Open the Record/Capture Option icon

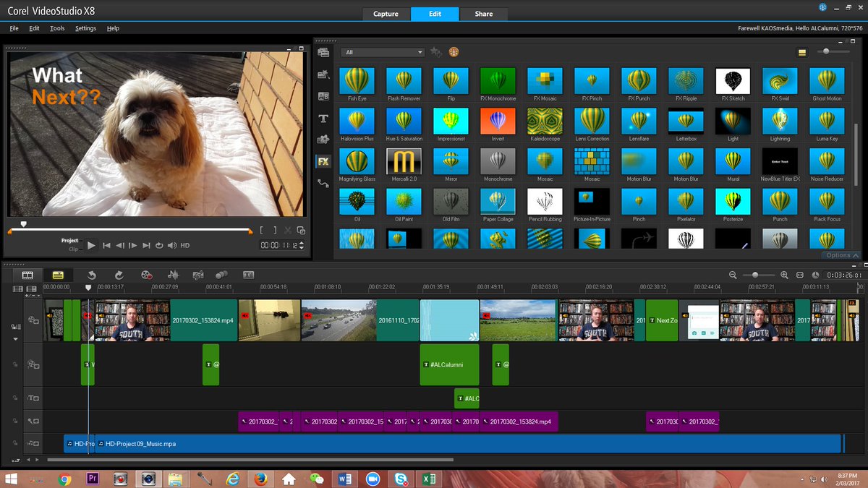tap(147, 275)
